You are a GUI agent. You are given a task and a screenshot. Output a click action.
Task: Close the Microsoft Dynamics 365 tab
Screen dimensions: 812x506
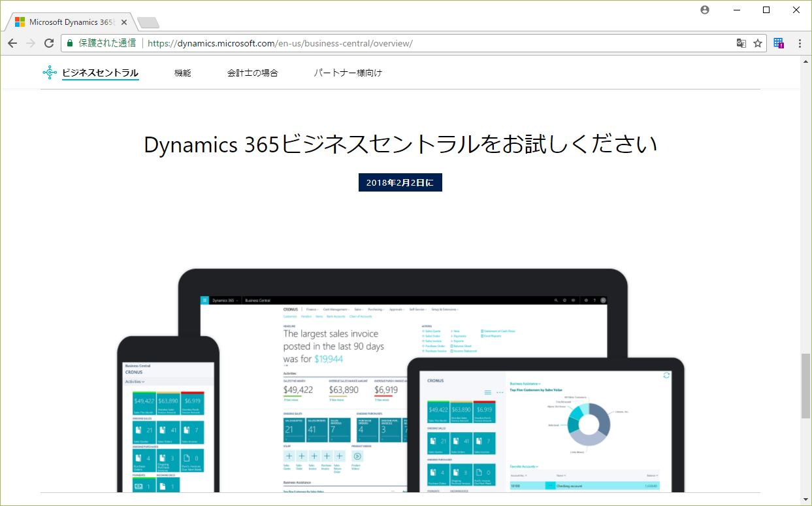(x=124, y=22)
